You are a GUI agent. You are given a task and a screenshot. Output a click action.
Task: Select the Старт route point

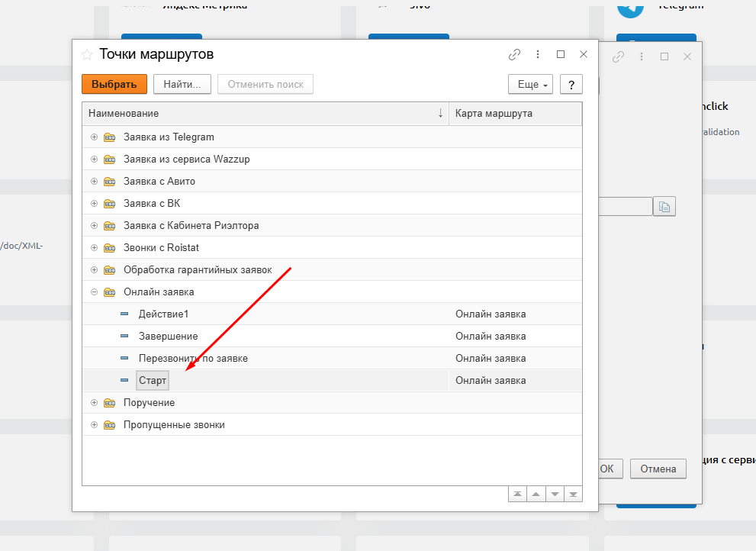[x=153, y=380]
